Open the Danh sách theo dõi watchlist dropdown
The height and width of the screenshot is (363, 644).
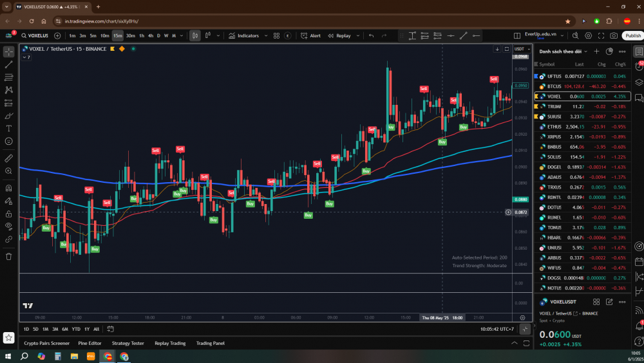[x=563, y=51]
